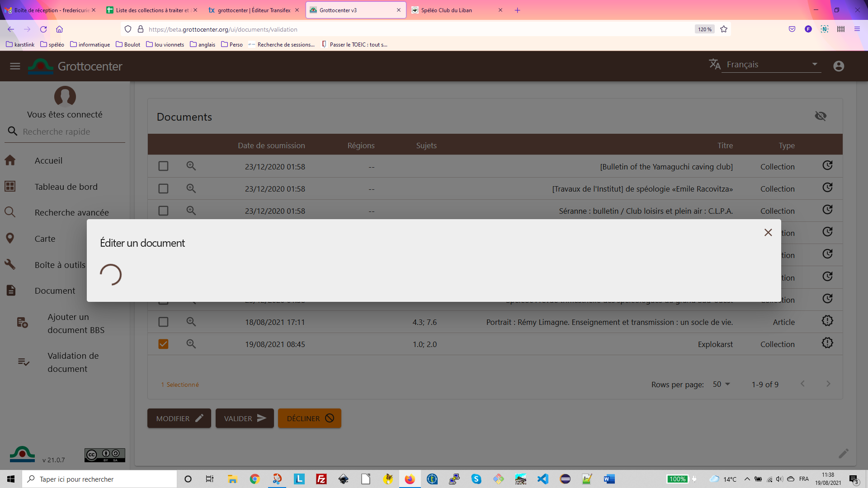
Task: Open the Validation de document sidebar entry
Action: pos(73,362)
